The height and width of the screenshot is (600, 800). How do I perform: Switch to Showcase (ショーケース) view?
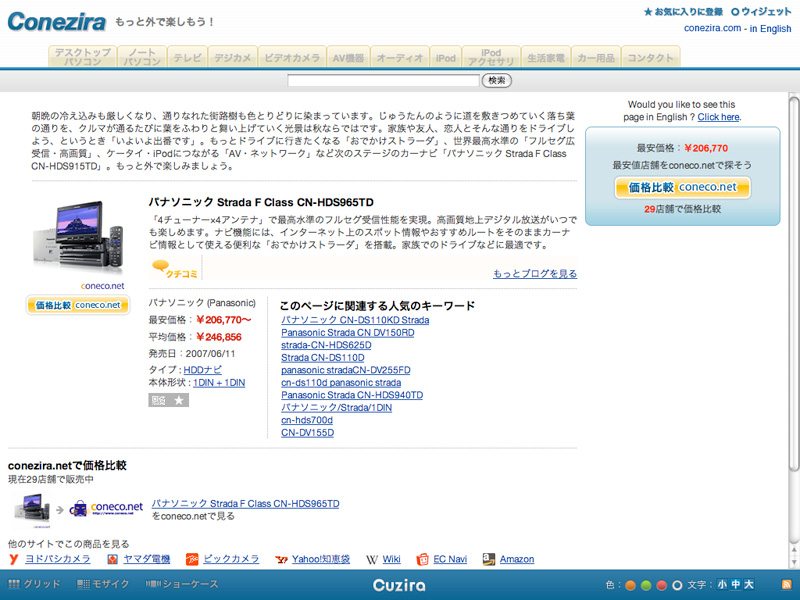182,584
